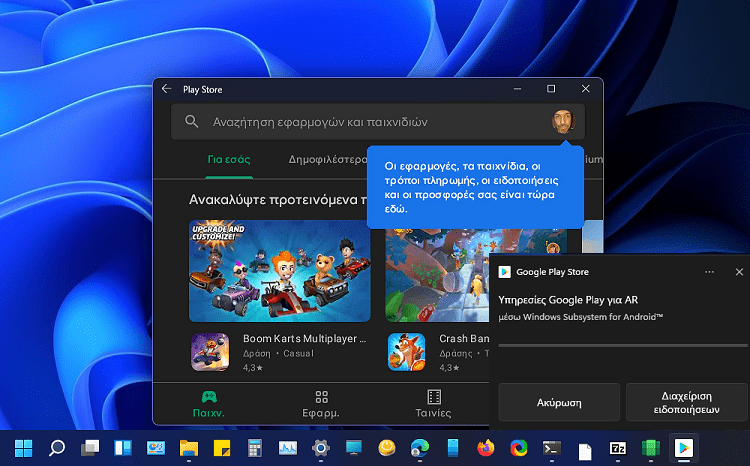Viewport: 750px width, 466px height.
Task: Open the notification's three-dot options menu
Action: point(709,272)
